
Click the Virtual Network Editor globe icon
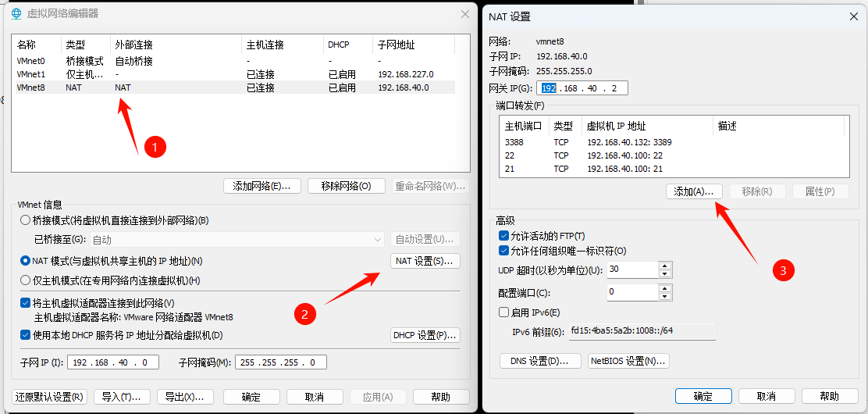[x=17, y=14]
